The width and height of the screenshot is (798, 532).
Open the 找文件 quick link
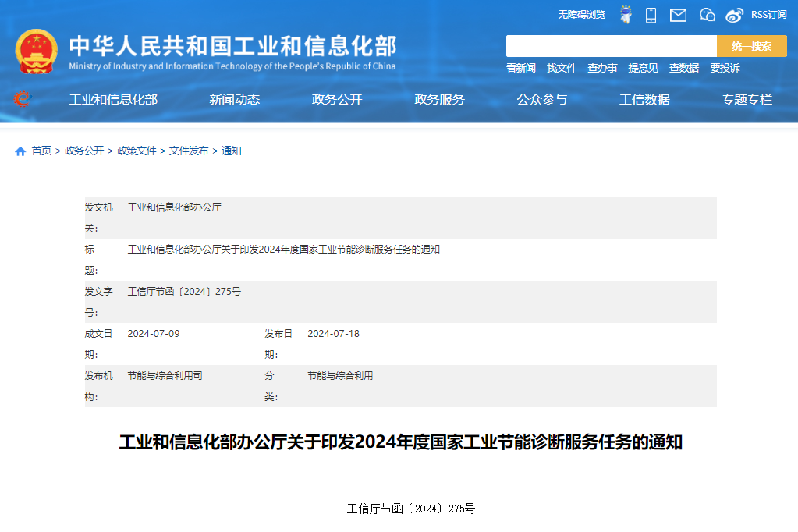562,68
